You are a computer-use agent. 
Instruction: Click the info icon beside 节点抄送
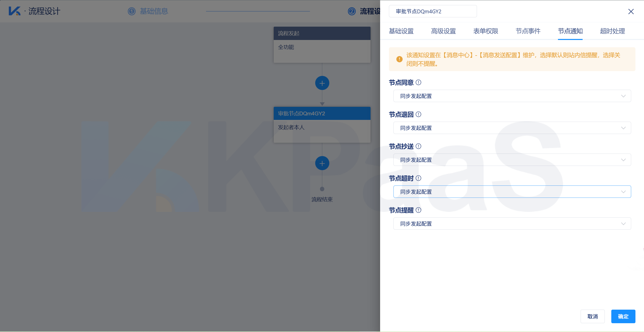coord(418,146)
